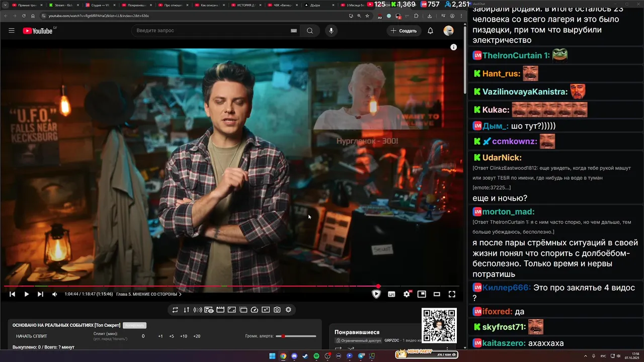Click the audio boost waves icon
Image resolution: width=644 pixels, height=362 pixels.
click(x=198, y=310)
